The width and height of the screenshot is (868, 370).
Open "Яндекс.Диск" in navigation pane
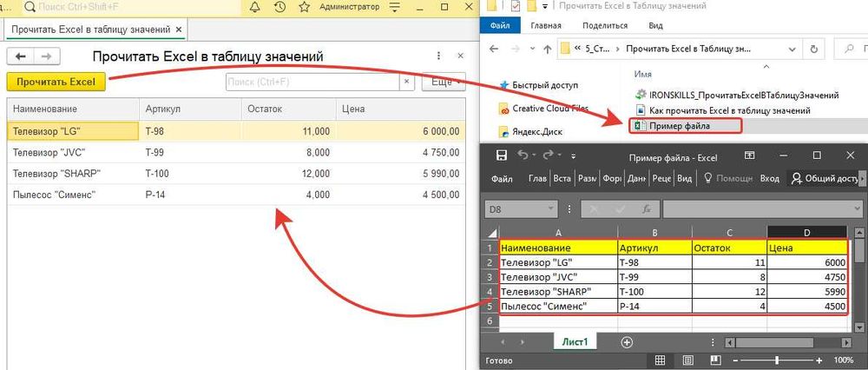(x=530, y=132)
